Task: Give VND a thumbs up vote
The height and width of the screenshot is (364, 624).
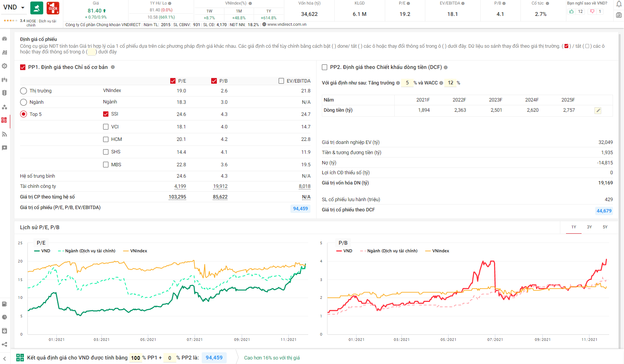Action: coord(571,11)
